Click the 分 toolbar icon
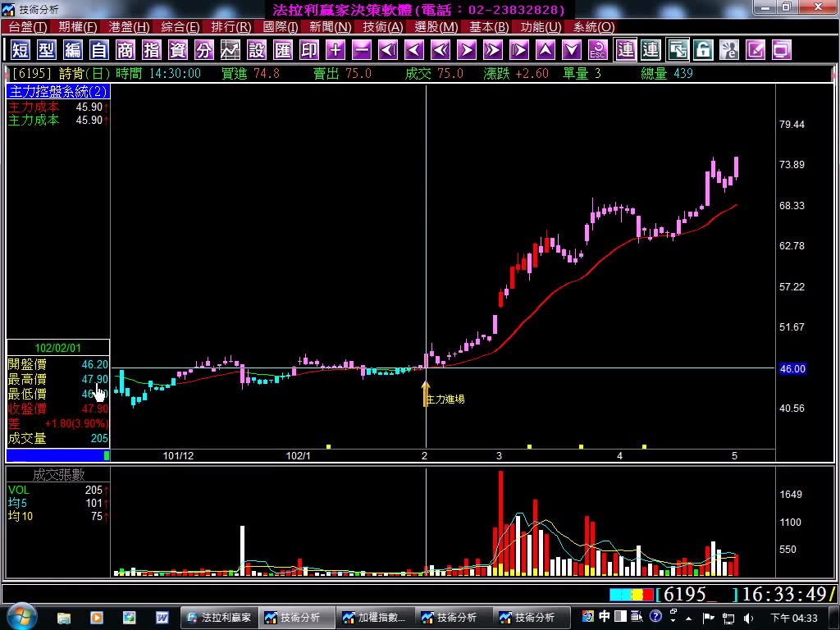Image resolution: width=840 pixels, height=630 pixels. pos(204,50)
